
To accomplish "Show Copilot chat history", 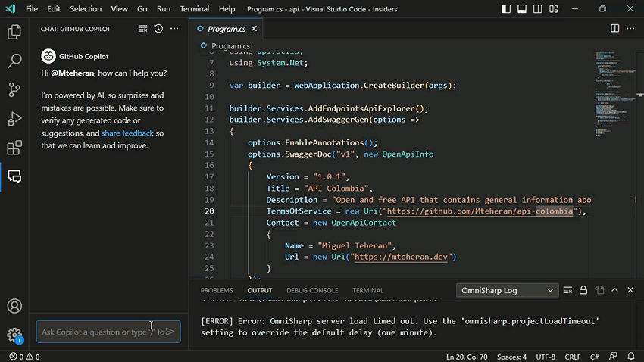I will coord(158,29).
